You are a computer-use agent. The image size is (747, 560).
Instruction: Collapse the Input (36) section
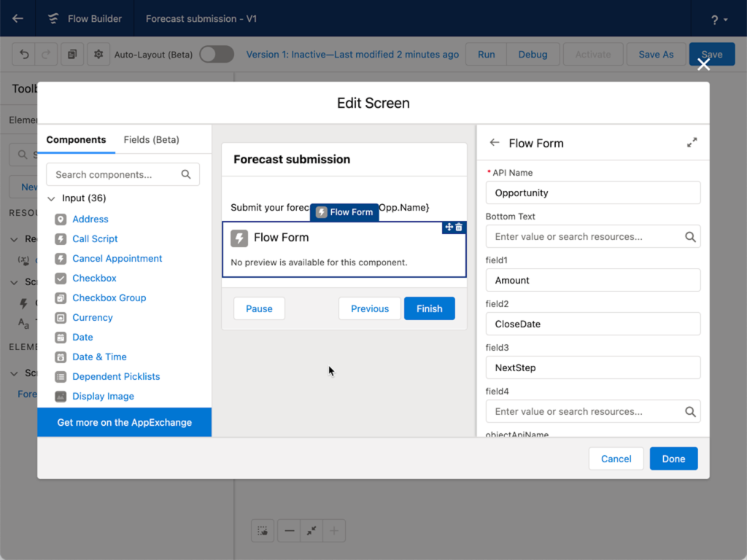click(x=51, y=198)
